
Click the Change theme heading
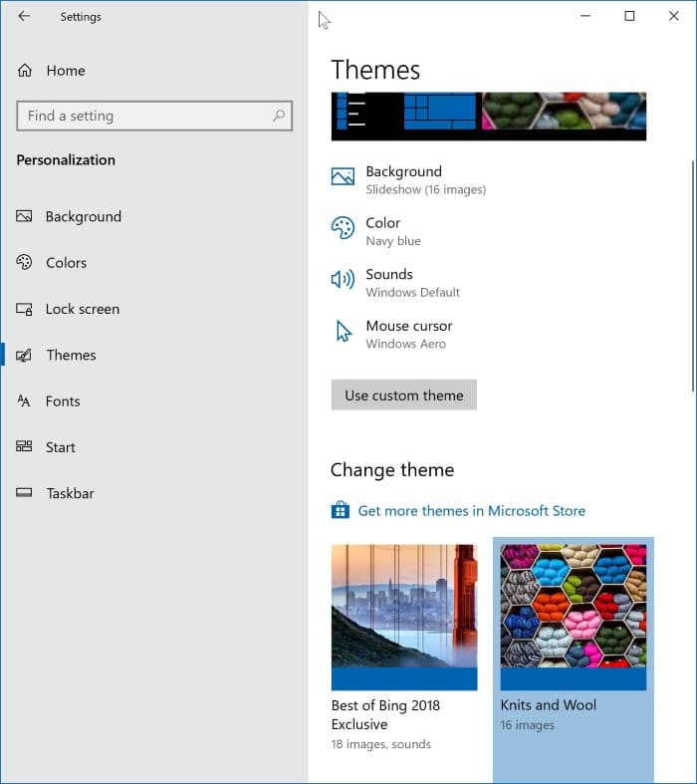[x=392, y=469]
